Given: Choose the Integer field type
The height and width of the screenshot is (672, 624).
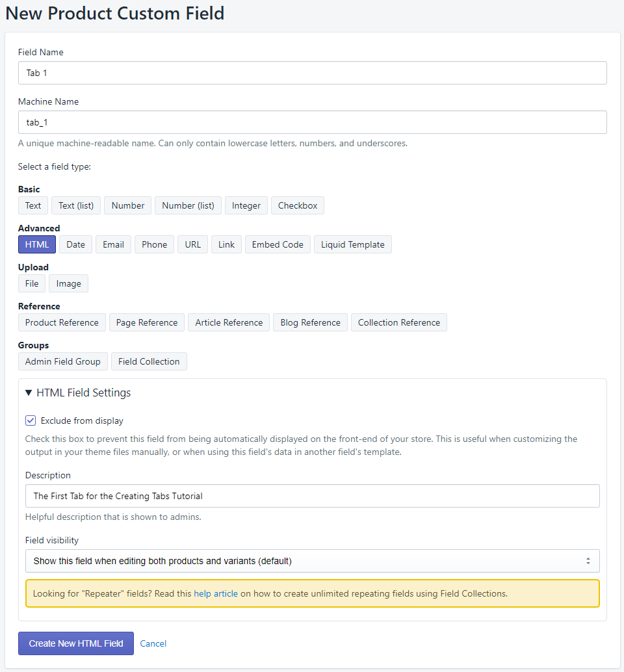Looking at the screenshot, I should point(246,205).
